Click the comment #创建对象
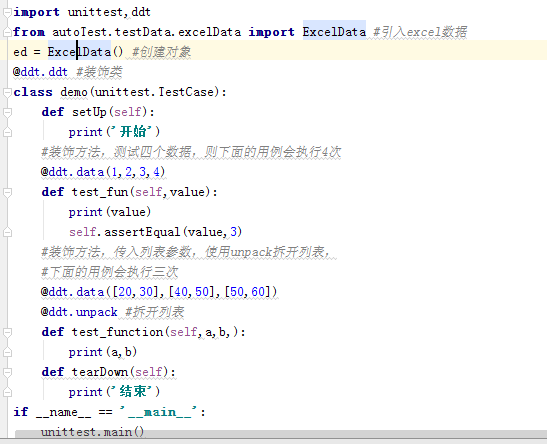This screenshot has height=444, width=547. point(162,52)
